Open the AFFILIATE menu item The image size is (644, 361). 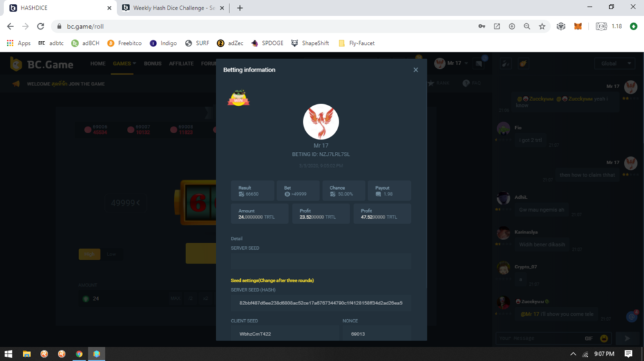coord(181,64)
